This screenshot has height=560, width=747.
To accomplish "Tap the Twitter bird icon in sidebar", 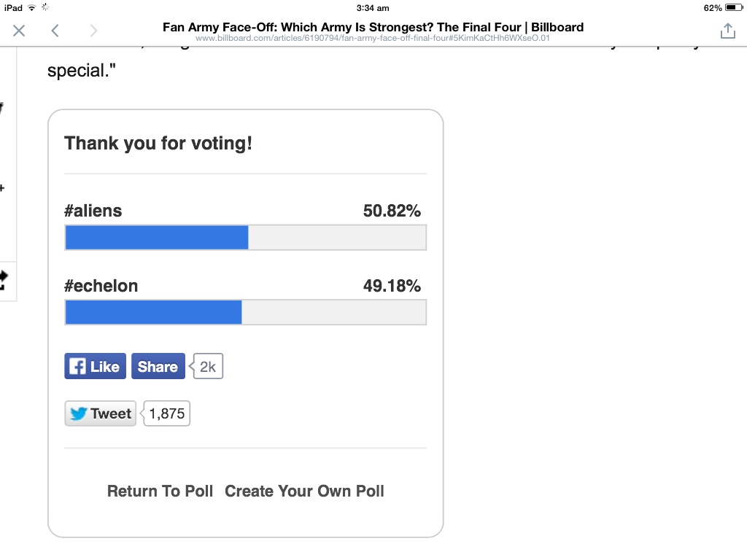I will 2,109.
